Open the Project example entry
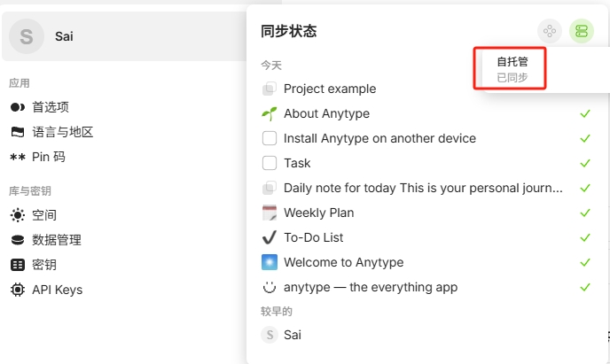 330,89
